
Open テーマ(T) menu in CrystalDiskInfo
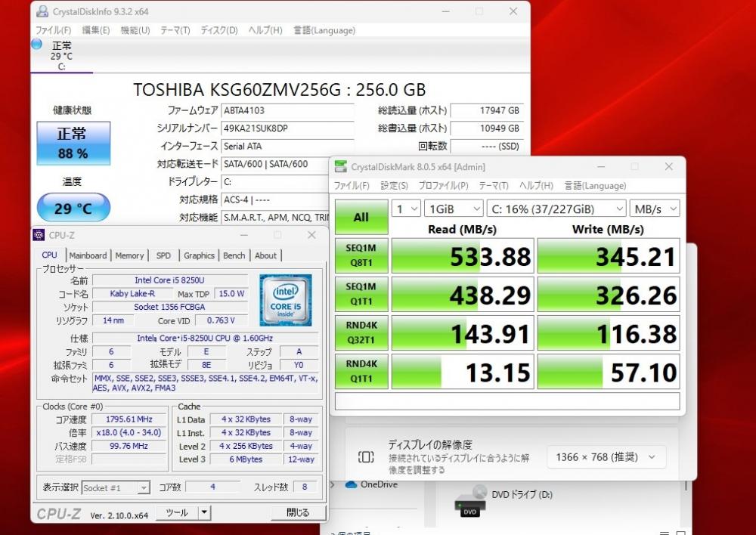tap(175, 30)
